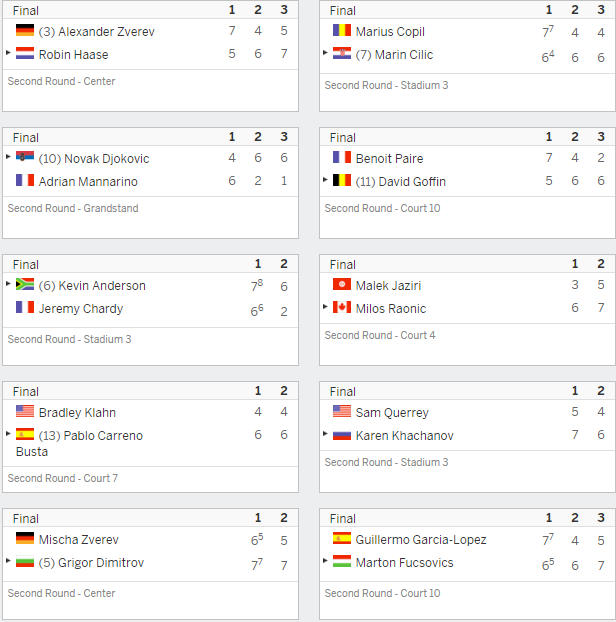Viewport: 616px width, 622px height.
Task: Select the Pablo Carreno Busta name
Action: pos(79,443)
